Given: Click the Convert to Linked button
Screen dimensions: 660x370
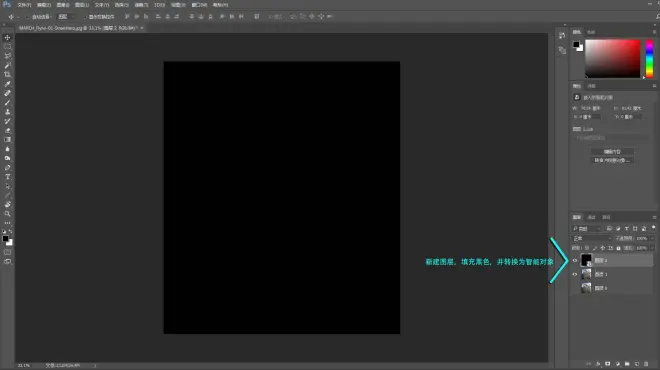Looking at the screenshot, I should coord(612,160).
